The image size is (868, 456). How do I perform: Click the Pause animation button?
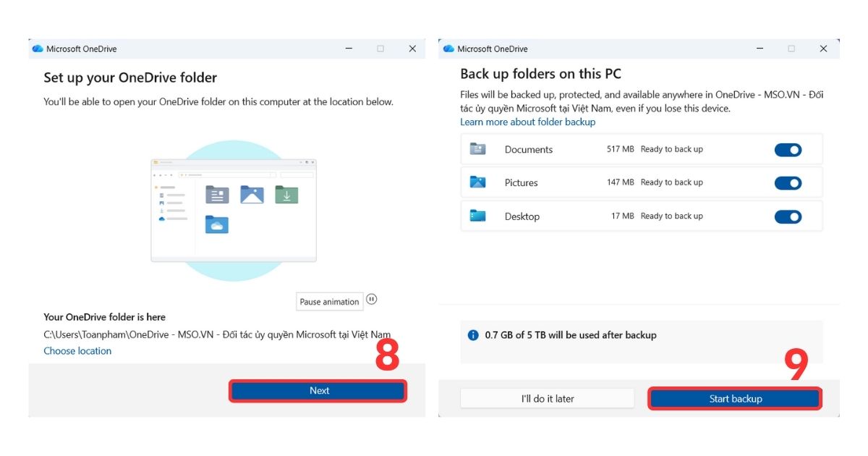(x=329, y=301)
